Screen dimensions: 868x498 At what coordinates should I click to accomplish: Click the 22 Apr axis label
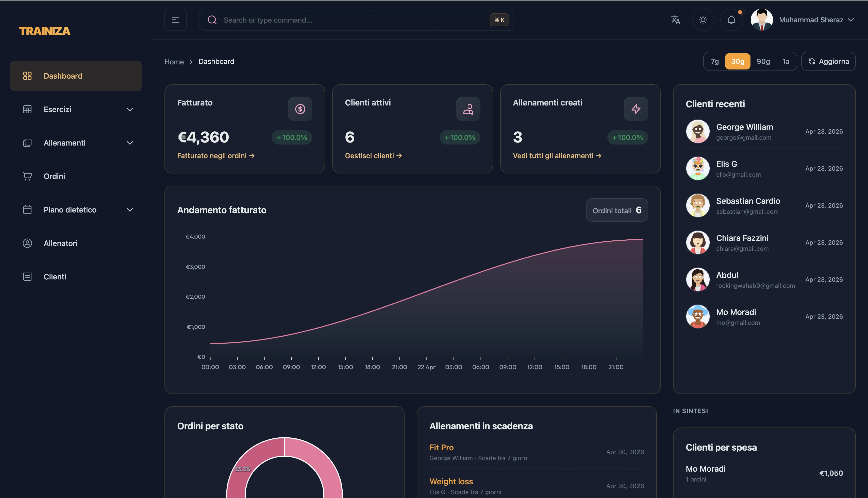coord(426,367)
